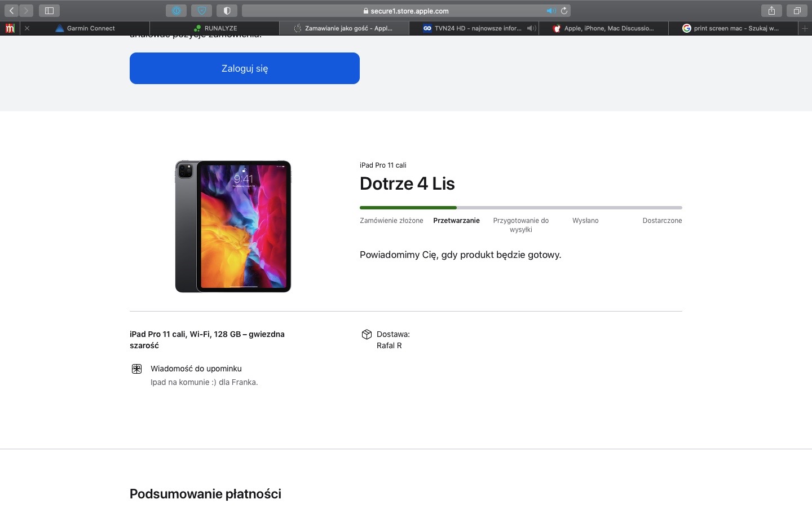This screenshot has width=812, height=508.
Task: Select the Zamawianie jako gość Apple tab
Action: tap(344, 28)
